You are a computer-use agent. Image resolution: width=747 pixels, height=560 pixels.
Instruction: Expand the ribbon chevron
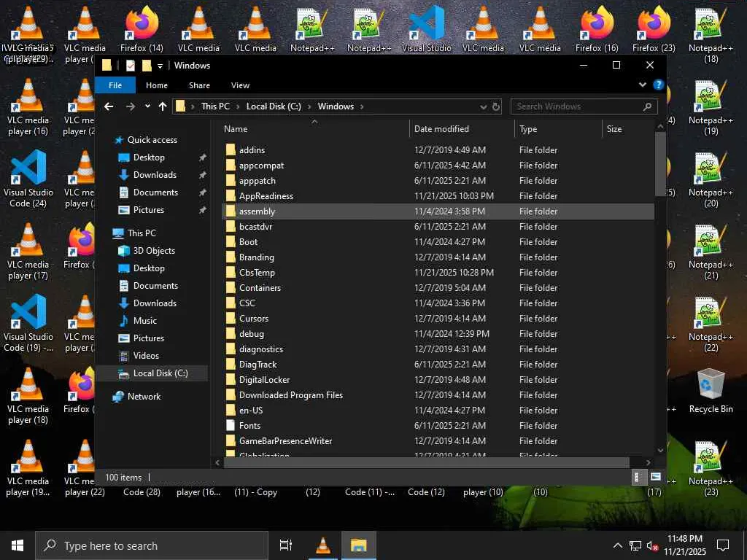click(643, 85)
